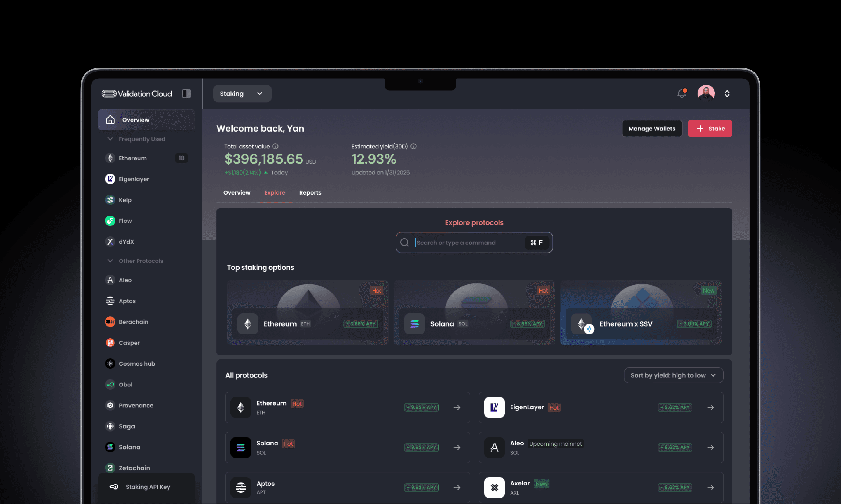The width and height of the screenshot is (841, 504).
Task: Open the Staking product dropdown
Action: coord(242,93)
